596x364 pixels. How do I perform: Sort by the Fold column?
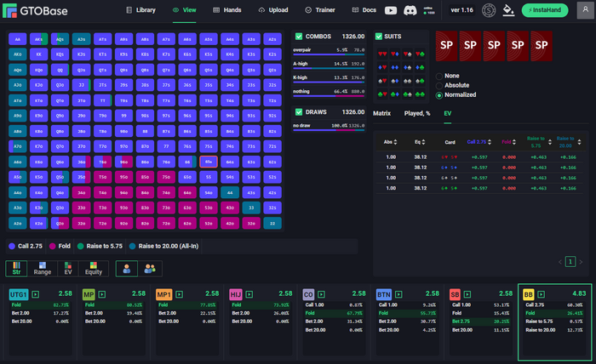[x=508, y=142]
